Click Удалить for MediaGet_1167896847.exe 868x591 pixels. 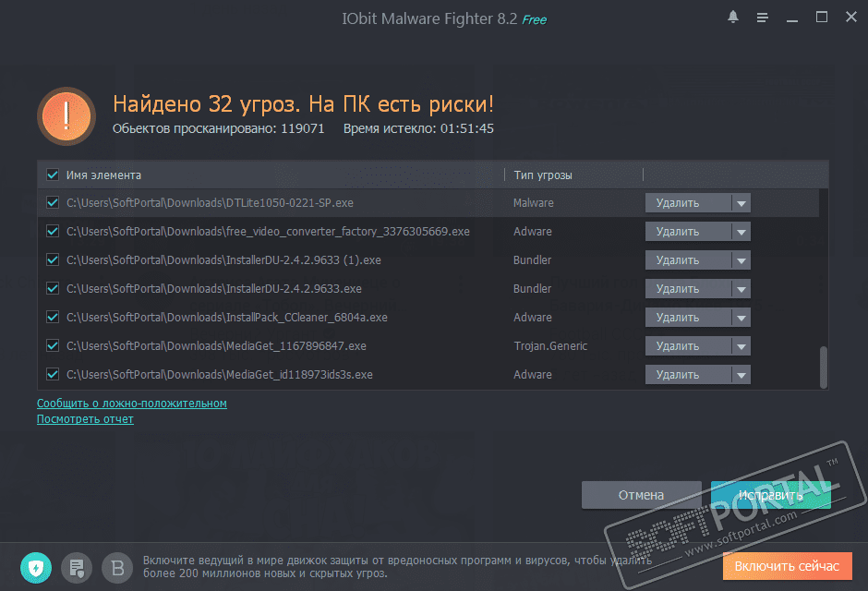[x=688, y=346]
